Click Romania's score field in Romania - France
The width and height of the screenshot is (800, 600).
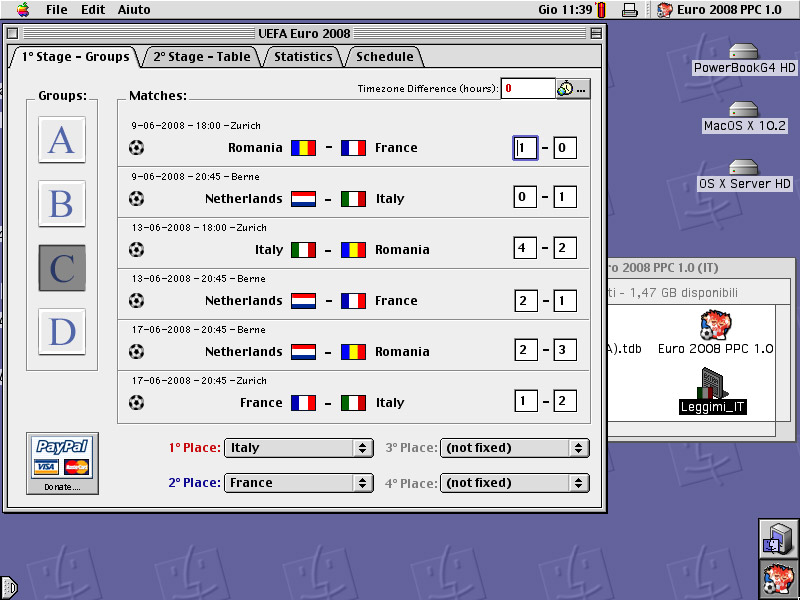click(525, 148)
